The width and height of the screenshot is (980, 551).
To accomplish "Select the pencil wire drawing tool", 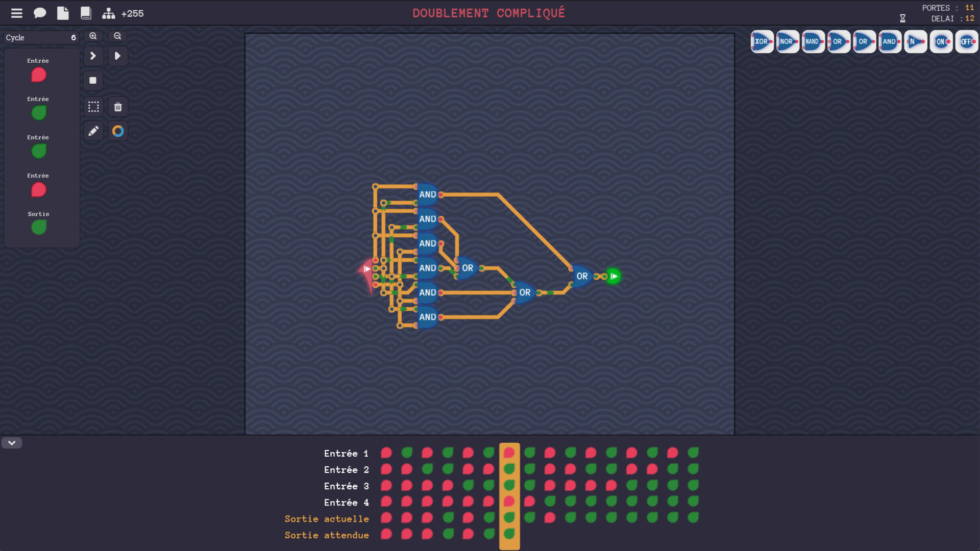I will (x=93, y=132).
